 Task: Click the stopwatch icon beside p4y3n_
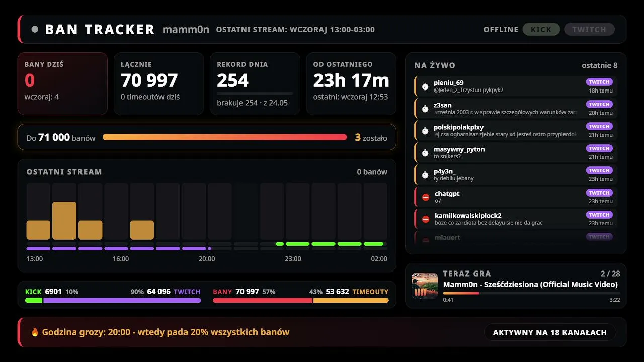click(x=425, y=175)
